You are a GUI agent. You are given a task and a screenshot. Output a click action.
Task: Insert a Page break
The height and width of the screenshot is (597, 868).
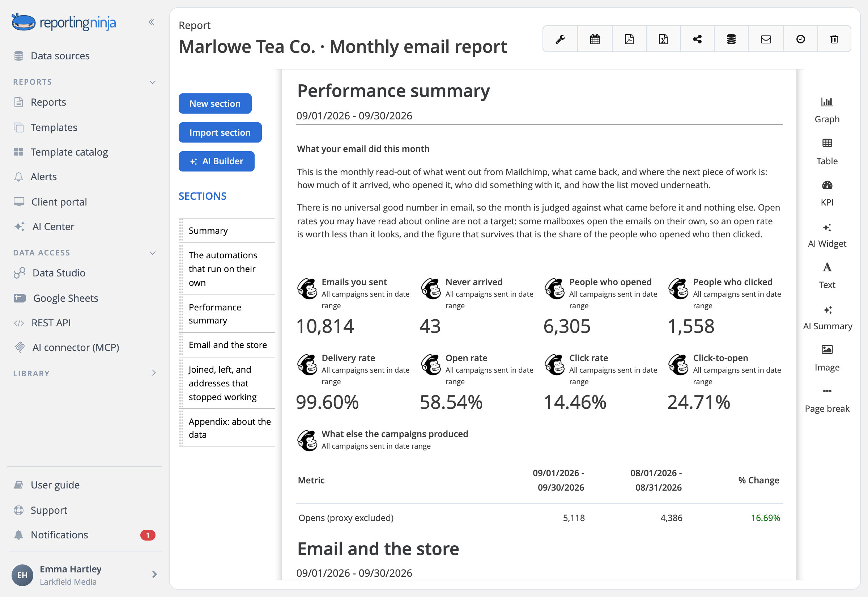tap(827, 400)
